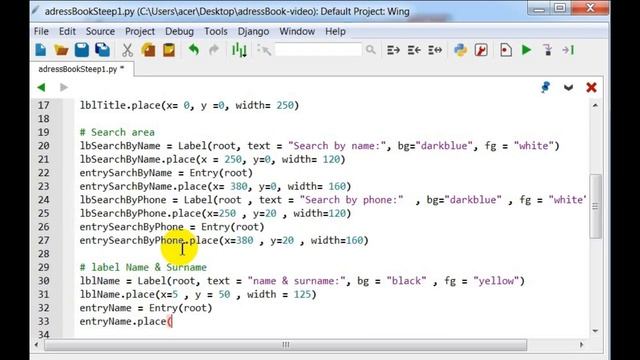Open the Python Shell icon
This screenshot has height=360, width=640.
click(460, 50)
